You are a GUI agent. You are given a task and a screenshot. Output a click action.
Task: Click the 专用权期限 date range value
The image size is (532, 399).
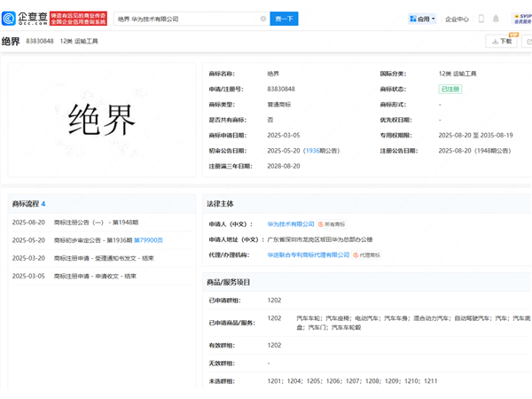[x=475, y=136]
